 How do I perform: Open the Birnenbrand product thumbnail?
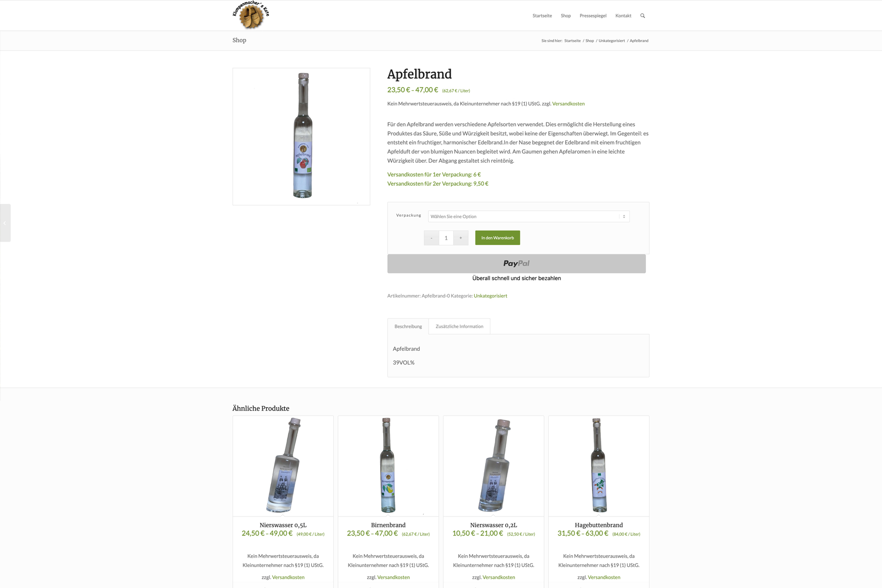tap(388, 465)
